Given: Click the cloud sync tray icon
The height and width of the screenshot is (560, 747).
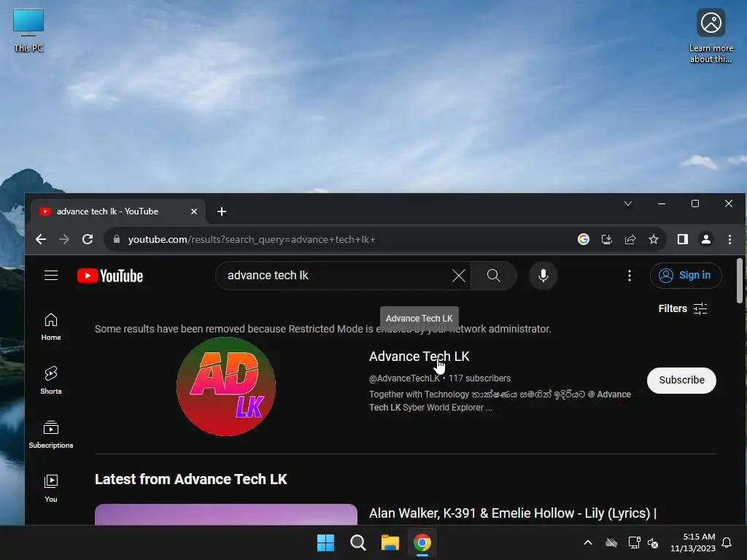Looking at the screenshot, I should tap(611, 542).
